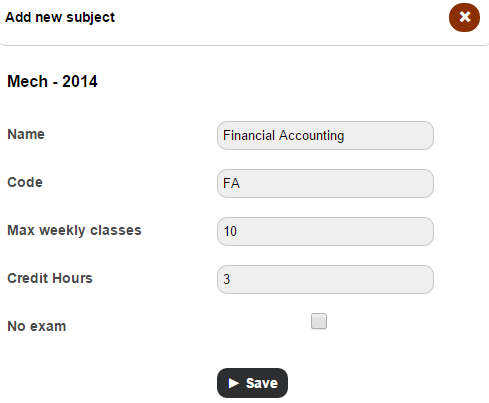The height and width of the screenshot is (403, 489).
Task: Place cursor after FA code text
Action: pos(240,183)
